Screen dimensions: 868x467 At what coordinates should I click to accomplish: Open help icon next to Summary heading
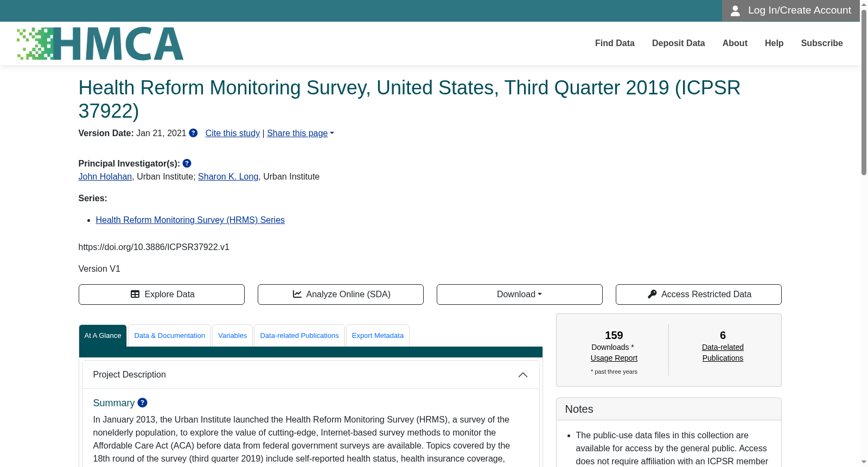143,402
